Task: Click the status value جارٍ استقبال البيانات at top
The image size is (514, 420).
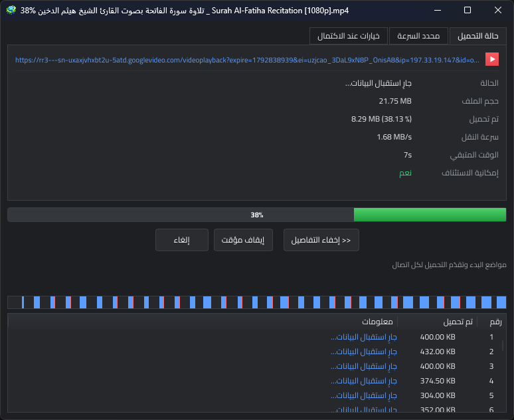Action: tap(379, 83)
